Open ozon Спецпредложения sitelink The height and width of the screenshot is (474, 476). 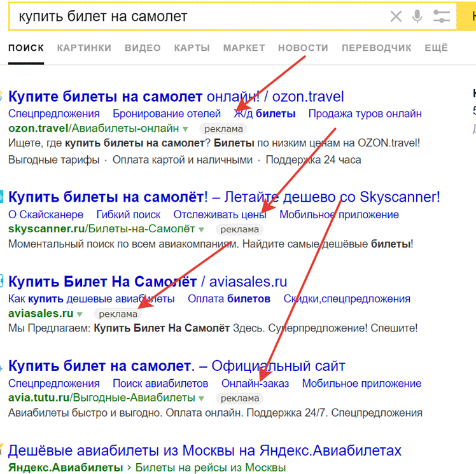coord(53,113)
